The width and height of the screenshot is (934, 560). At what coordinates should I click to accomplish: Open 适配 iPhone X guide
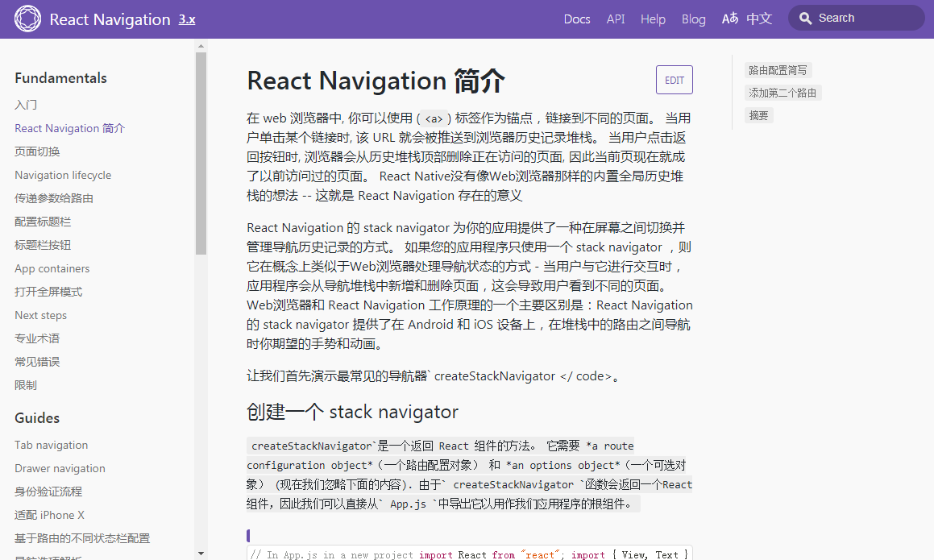click(49, 515)
